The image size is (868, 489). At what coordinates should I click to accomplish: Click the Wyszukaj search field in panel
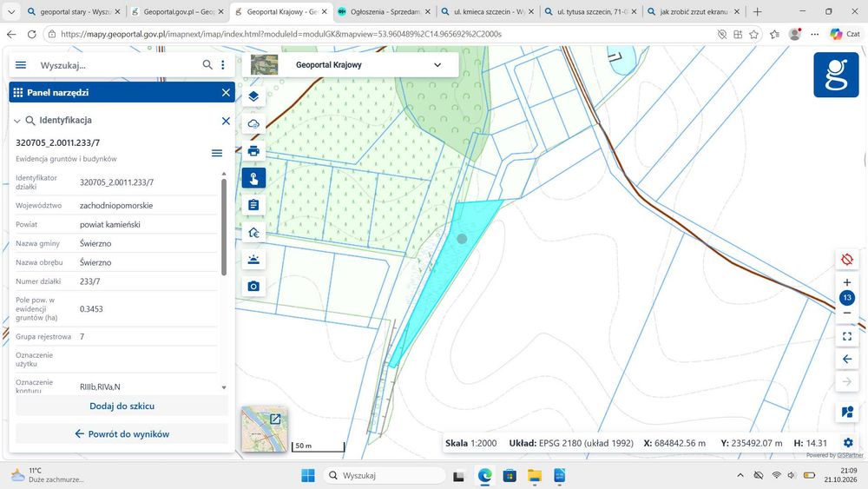pos(116,65)
